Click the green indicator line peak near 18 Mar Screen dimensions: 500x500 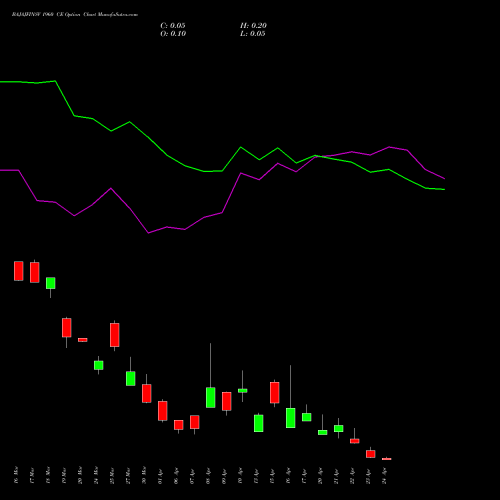click(55, 81)
